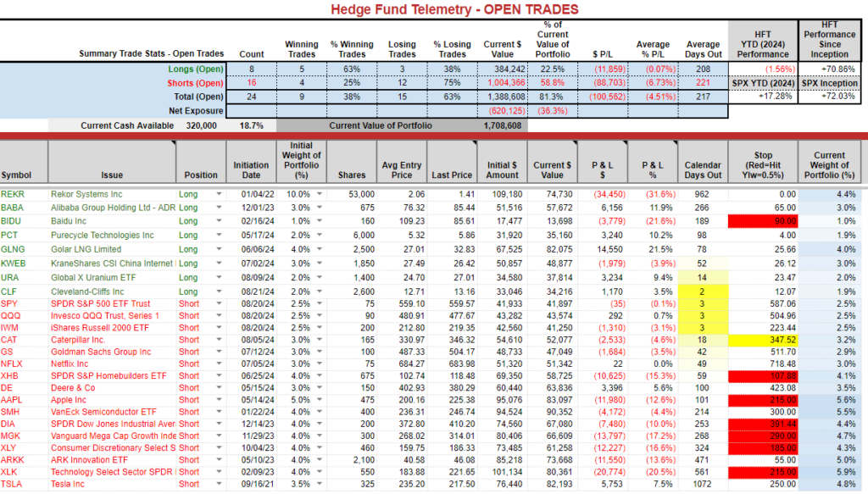
Task: Open Initial Weight dropdown for XLK row
Action: click(320, 472)
